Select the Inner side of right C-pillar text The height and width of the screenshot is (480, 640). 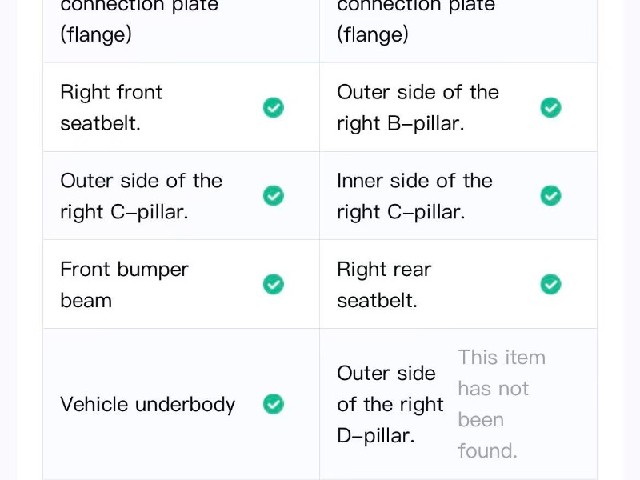415,196
